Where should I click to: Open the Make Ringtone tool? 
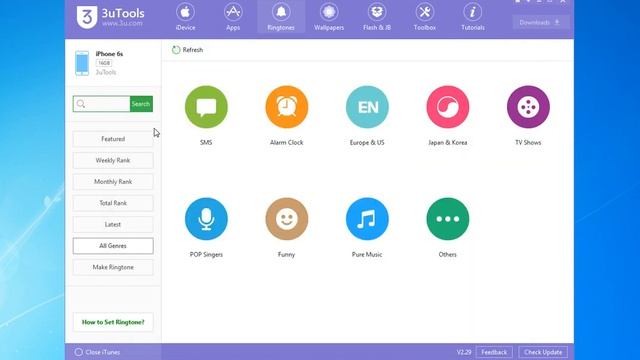click(x=113, y=267)
